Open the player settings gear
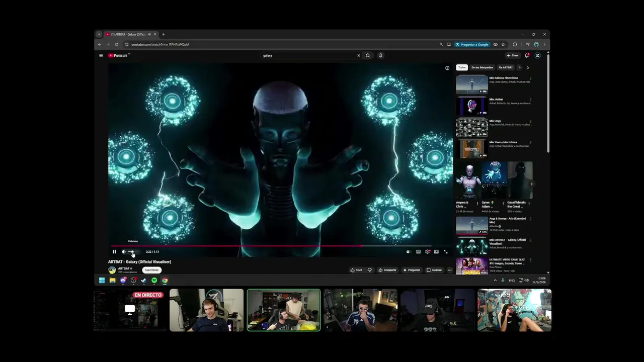The height and width of the screenshot is (362, 644). coord(427,252)
